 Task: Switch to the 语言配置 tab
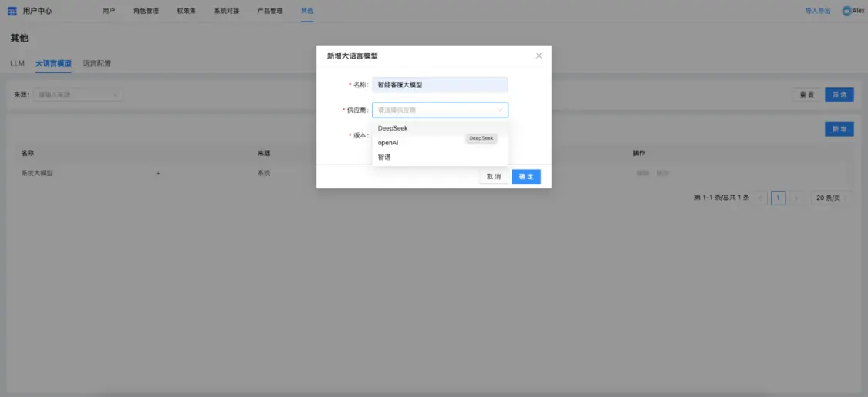(x=96, y=63)
